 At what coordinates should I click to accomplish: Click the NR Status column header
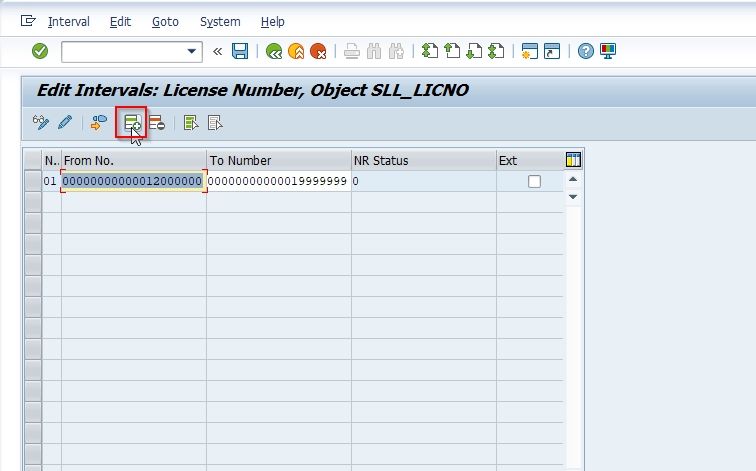(424, 160)
